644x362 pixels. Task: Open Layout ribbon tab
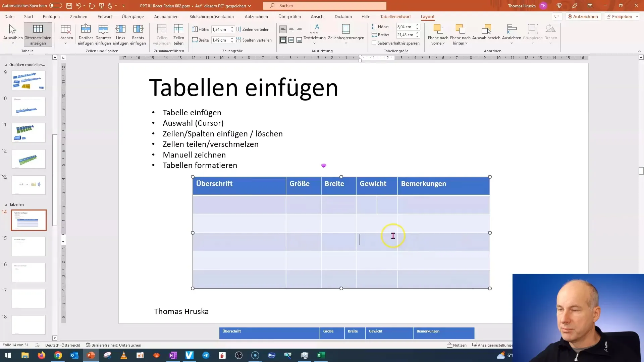[428, 16]
